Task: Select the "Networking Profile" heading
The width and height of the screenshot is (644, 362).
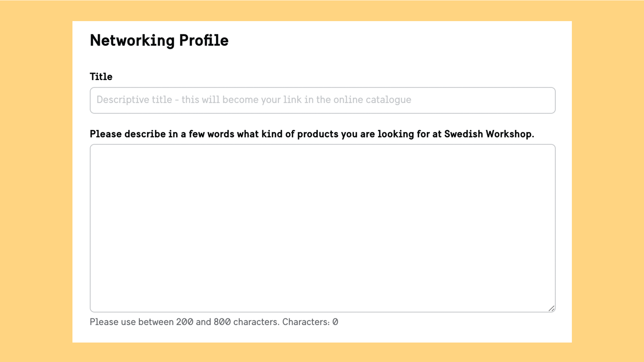Action: (159, 41)
